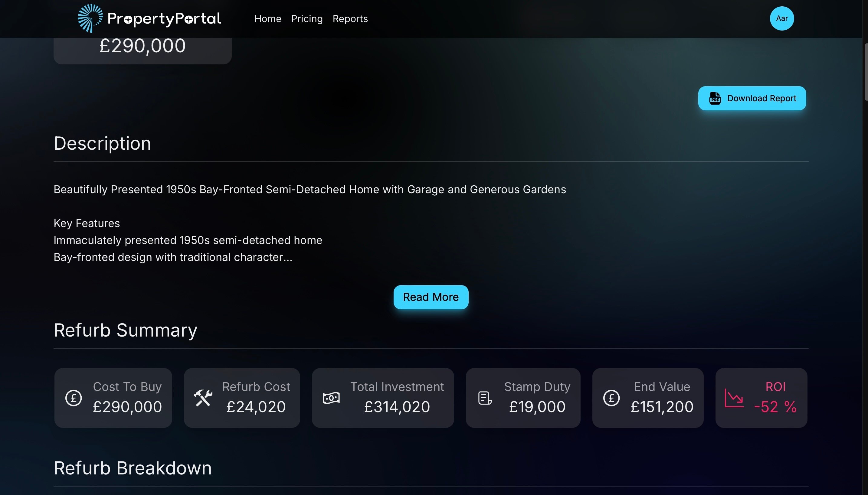Click the declining chart ROI icon
The image size is (868, 495).
[734, 398]
